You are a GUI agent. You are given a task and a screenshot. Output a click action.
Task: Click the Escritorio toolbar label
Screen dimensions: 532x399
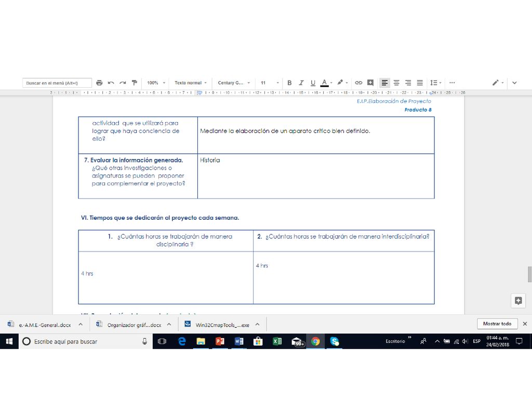pos(395,341)
